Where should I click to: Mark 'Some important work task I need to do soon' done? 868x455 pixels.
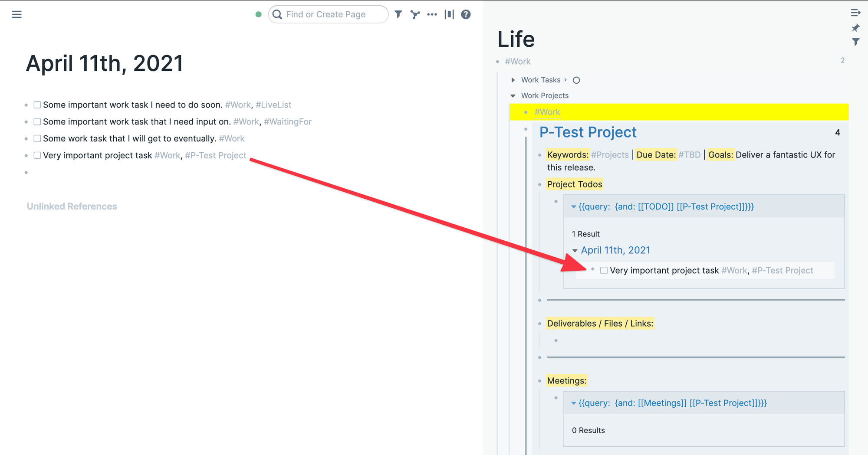pyautogui.click(x=37, y=104)
